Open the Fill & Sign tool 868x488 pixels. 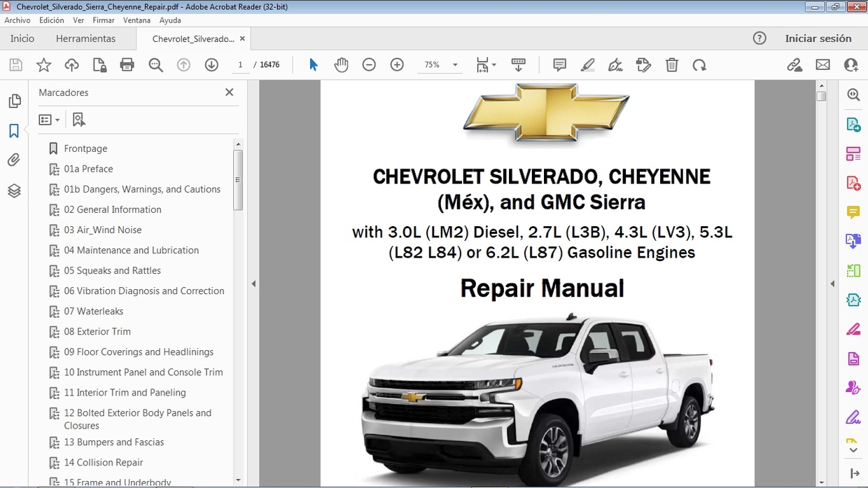[x=615, y=64]
